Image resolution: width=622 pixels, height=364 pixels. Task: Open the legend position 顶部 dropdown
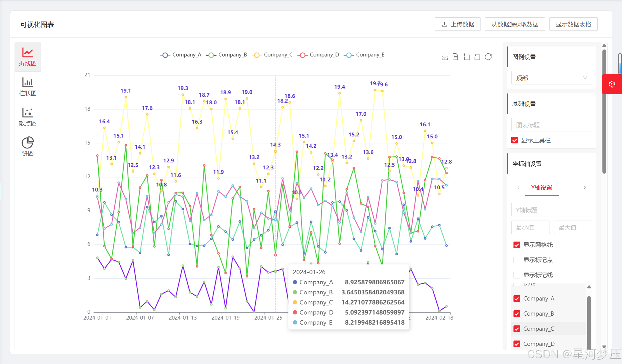coord(552,78)
